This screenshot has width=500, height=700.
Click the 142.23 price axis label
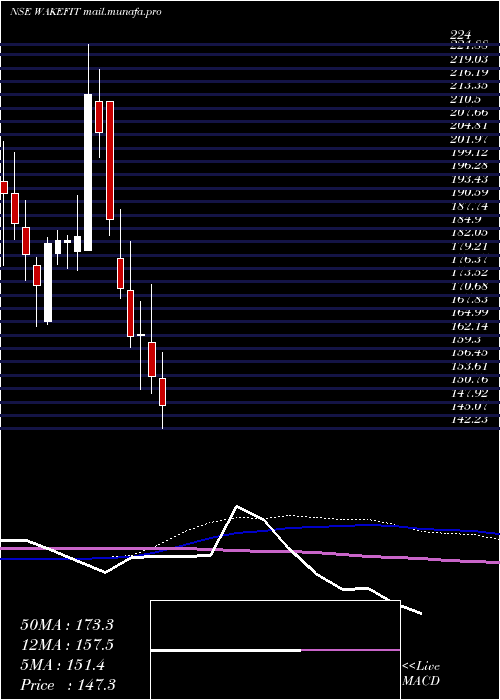click(469, 420)
